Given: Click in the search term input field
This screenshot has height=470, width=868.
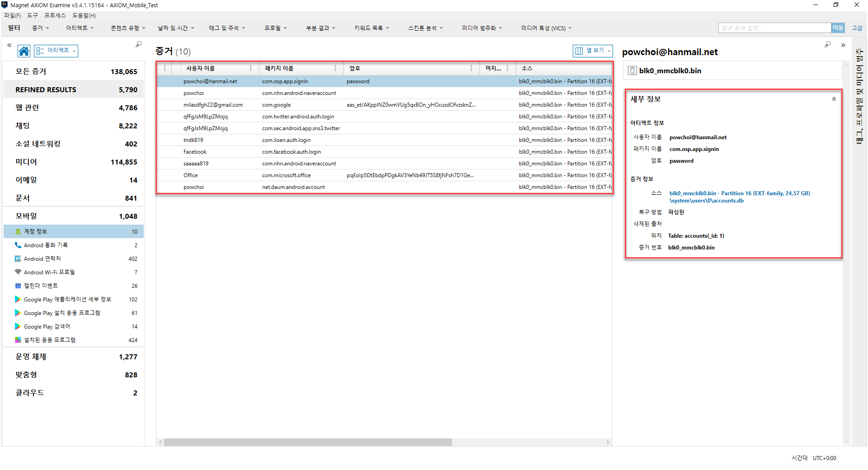Looking at the screenshot, I should pyautogui.click(x=774, y=28).
